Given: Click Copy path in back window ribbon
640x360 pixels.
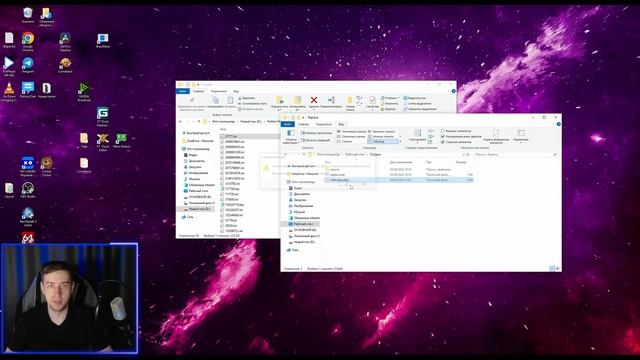Looking at the screenshot, I should (x=252, y=104).
